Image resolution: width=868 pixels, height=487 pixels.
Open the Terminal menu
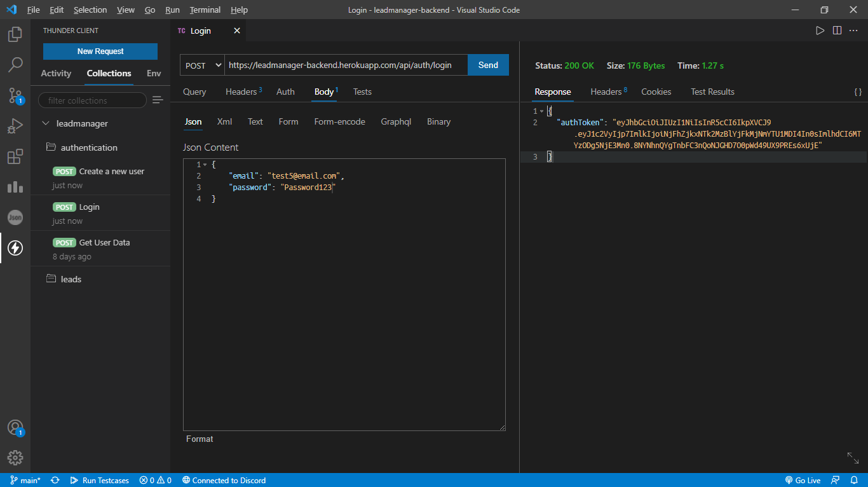(x=205, y=10)
